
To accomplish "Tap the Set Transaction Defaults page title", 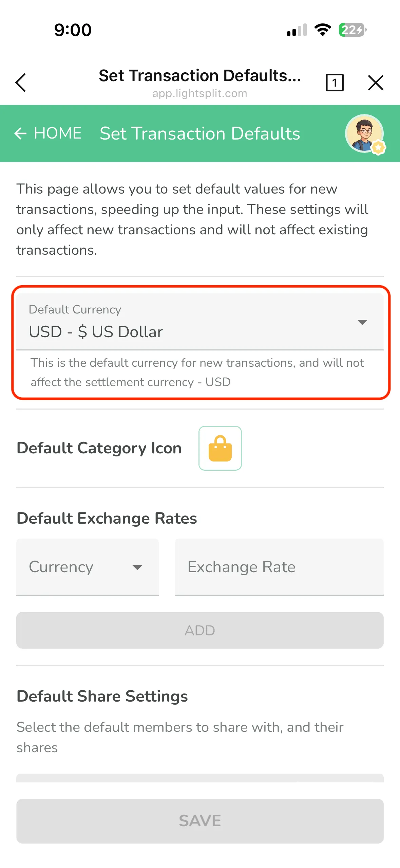I will (x=200, y=133).
